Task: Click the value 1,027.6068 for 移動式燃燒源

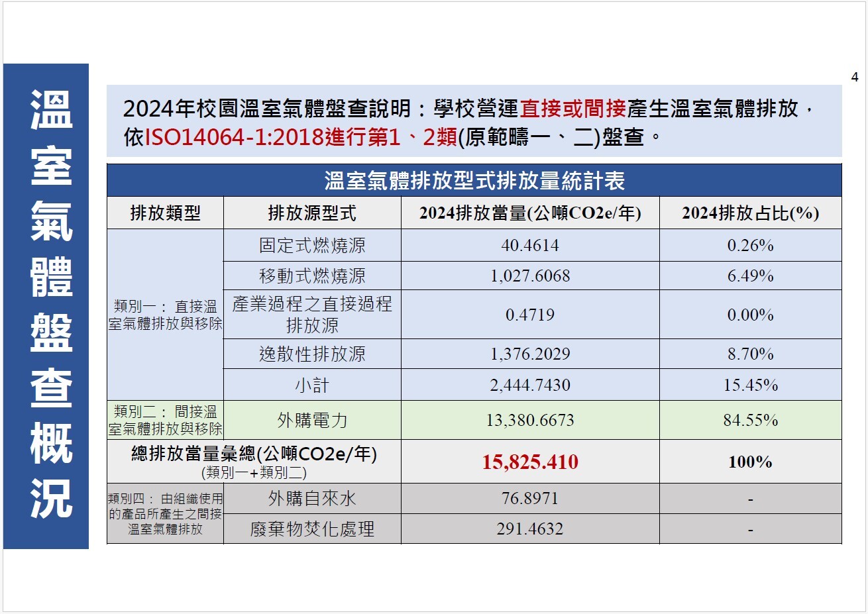Action: coord(529,276)
